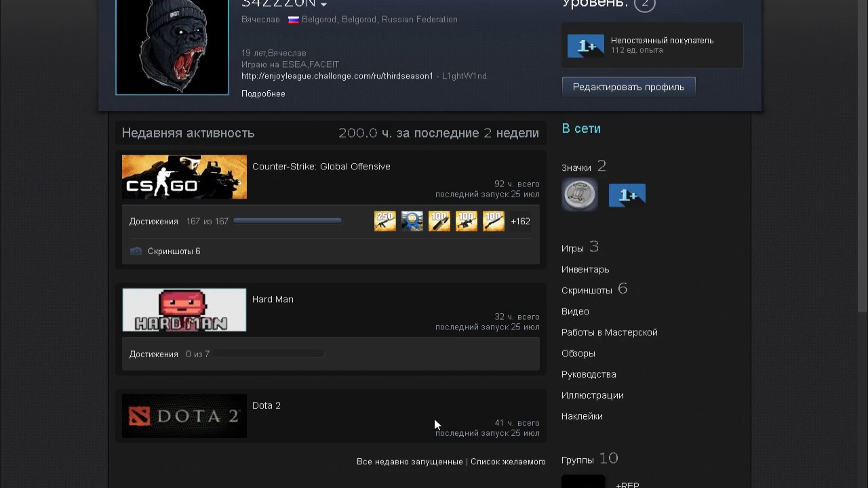Open the first rifle 100 achievement icon
The image size is (868, 488).
pos(439,221)
